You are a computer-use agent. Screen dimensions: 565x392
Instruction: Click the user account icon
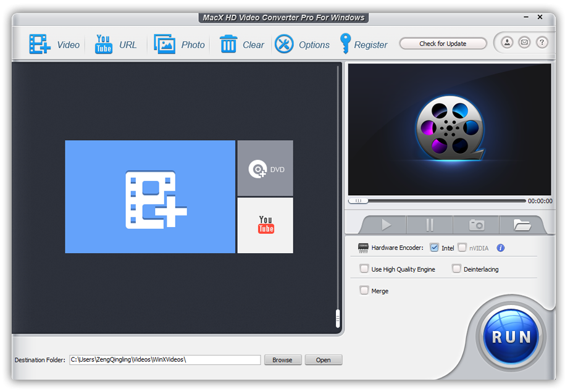tap(507, 43)
